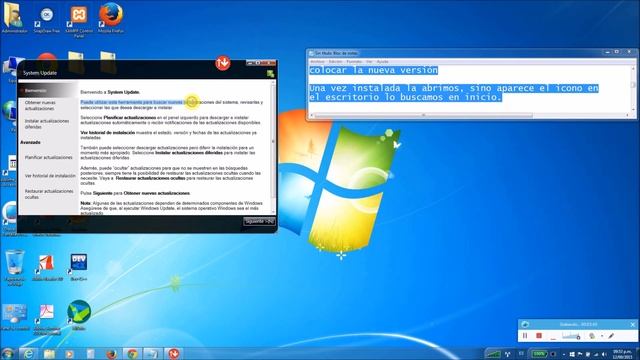Click the line 'el escritorio lo buscamos en inicio.'

pyautogui.click(x=405, y=97)
